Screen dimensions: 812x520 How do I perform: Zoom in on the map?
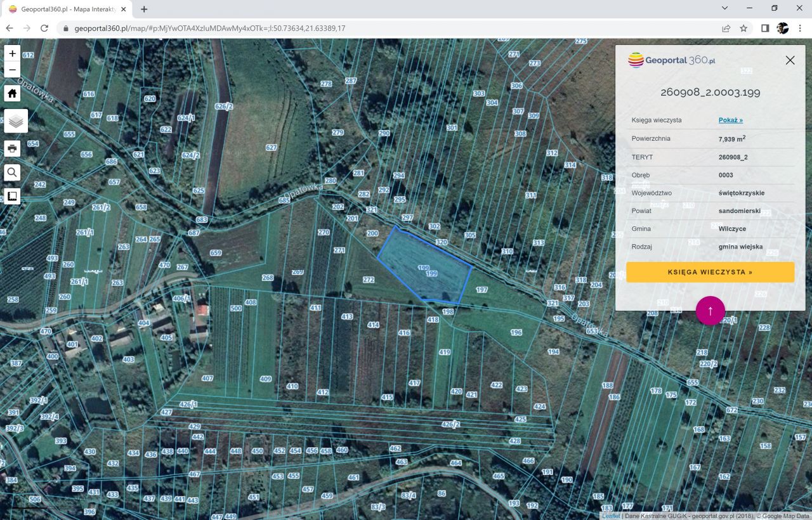click(x=12, y=53)
